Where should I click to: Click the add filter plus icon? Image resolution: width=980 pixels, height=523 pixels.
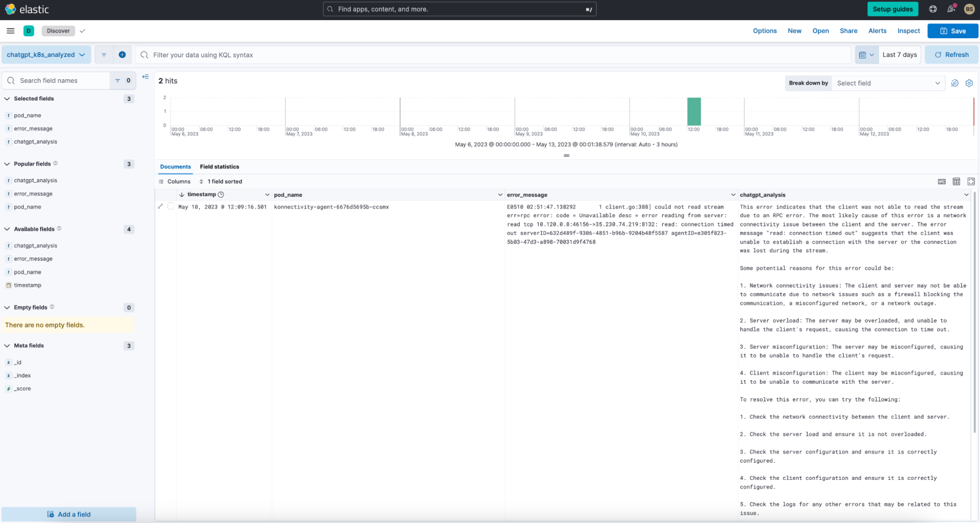click(x=122, y=55)
